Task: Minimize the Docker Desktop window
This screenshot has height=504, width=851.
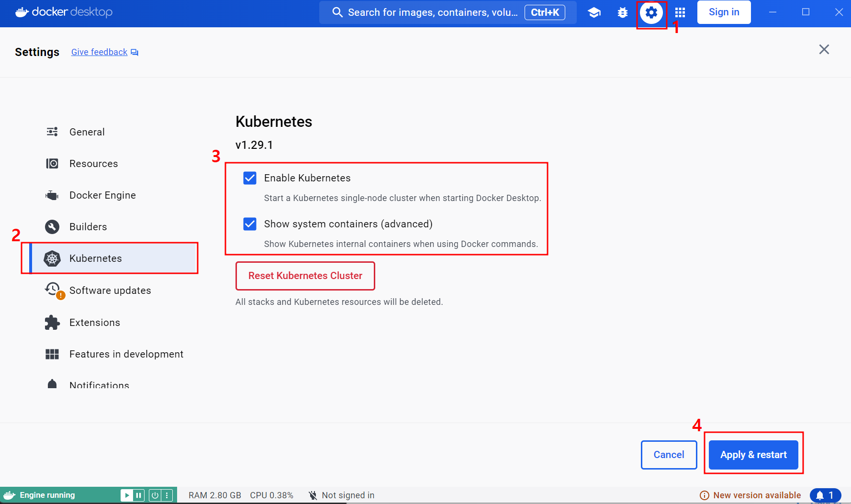Action: (x=773, y=12)
